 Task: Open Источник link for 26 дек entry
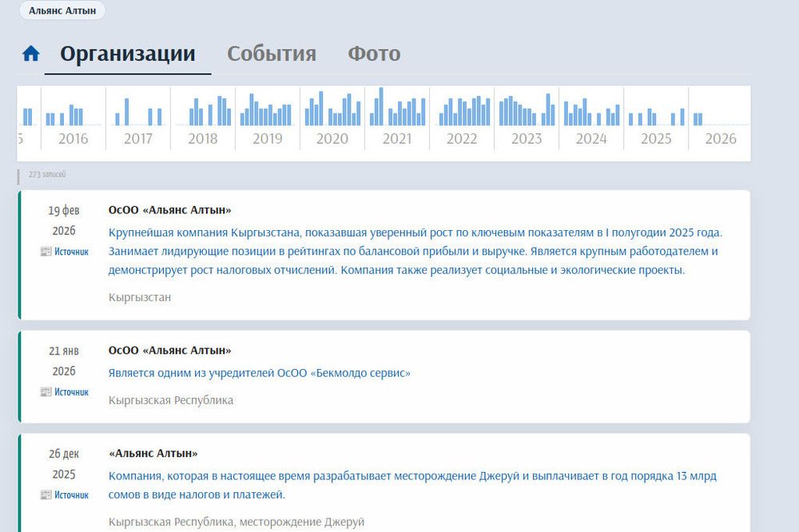click(71, 494)
